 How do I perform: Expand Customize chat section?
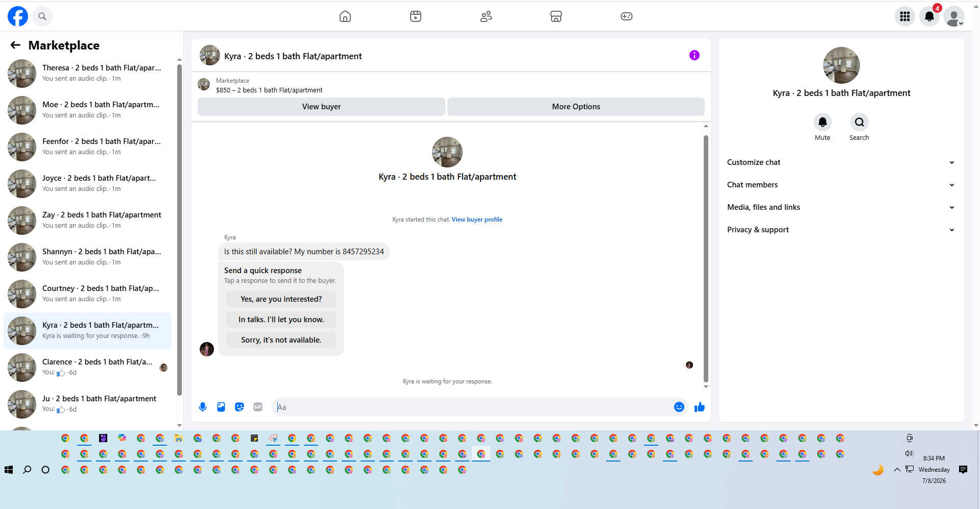pos(841,162)
